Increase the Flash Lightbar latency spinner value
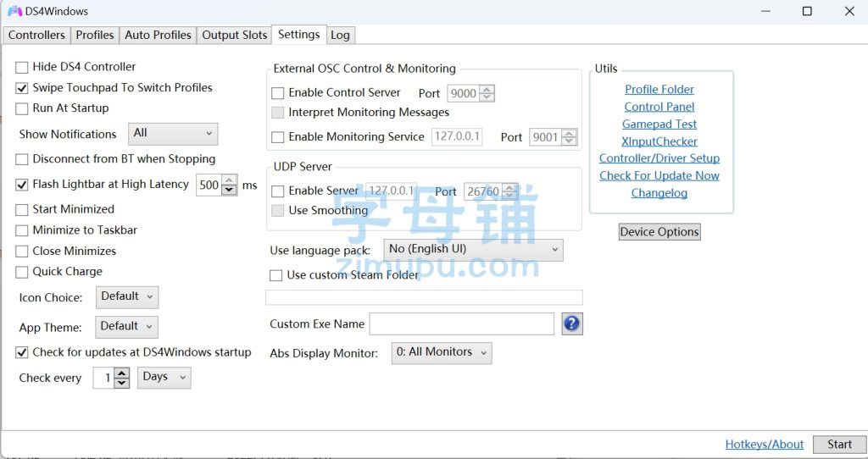The width and height of the screenshot is (868, 459). (x=229, y=180)
